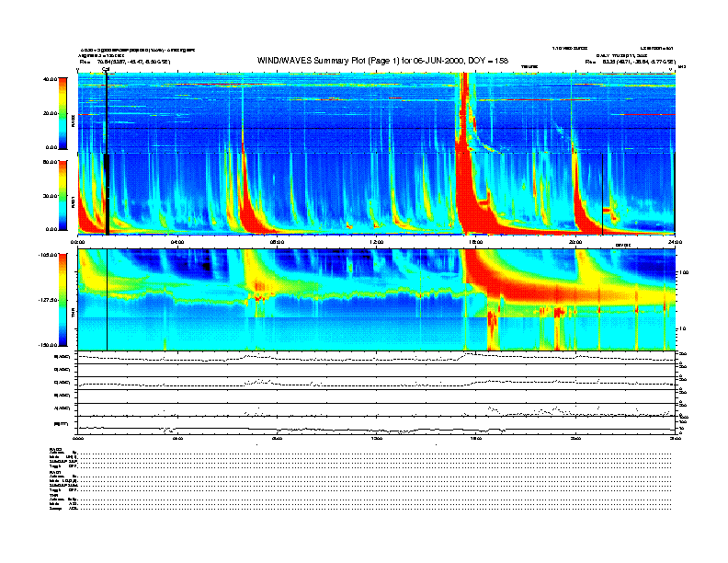Viewport: 728px width, 563px height.
Task: Click the 20:00 tick label under RAD1 panel
Action: pos(575,242)
